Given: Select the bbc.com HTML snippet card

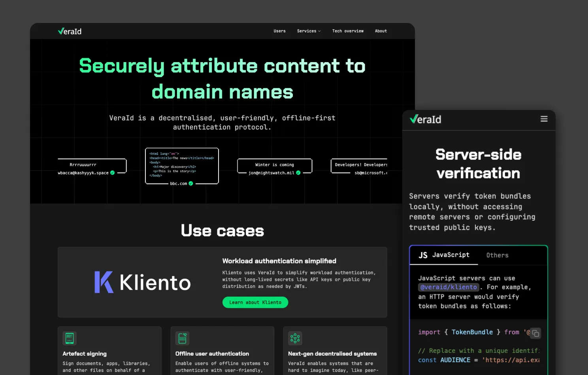Looking at the screenshot, I should tap(182, 166).
